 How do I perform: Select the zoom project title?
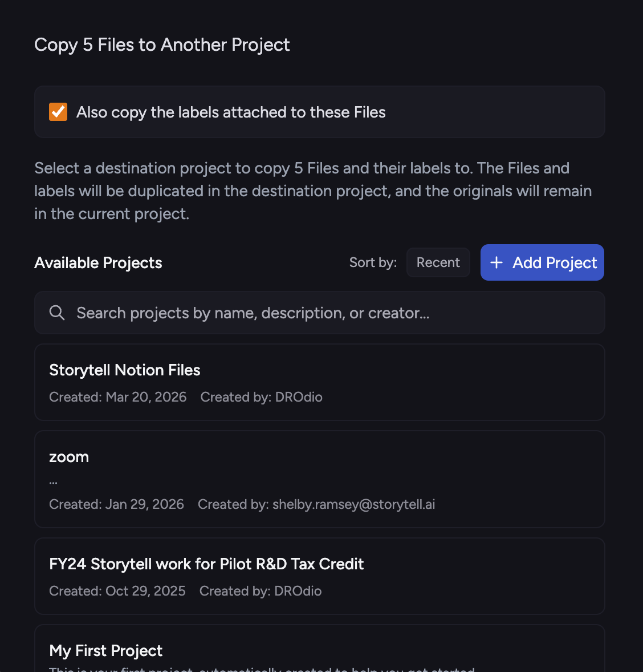tap(69, 457)
